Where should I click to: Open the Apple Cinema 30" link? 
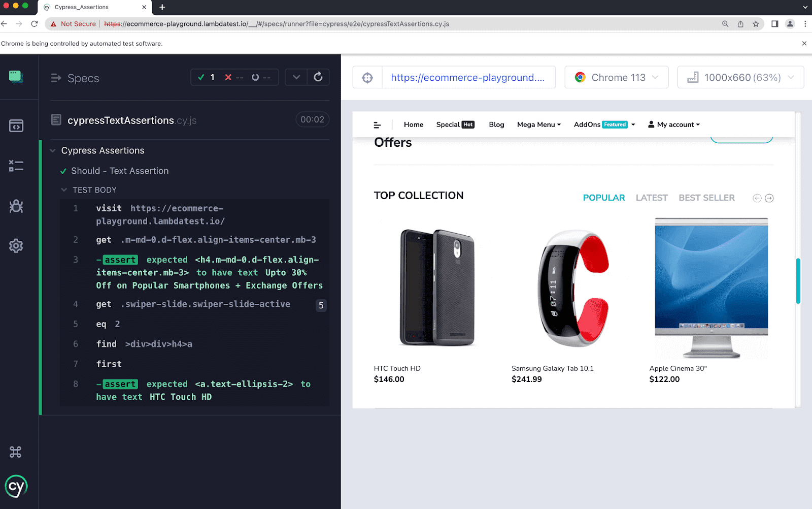(678, 368)
